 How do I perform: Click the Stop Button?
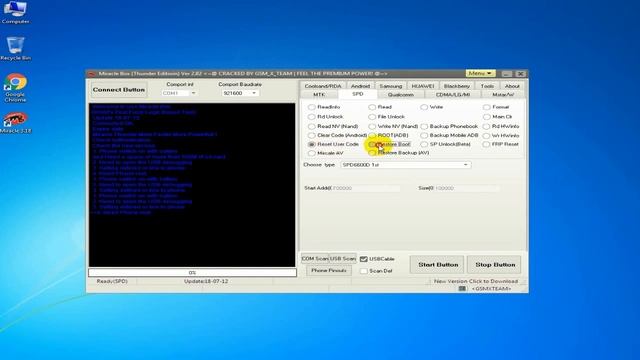[x=495, y=264]
